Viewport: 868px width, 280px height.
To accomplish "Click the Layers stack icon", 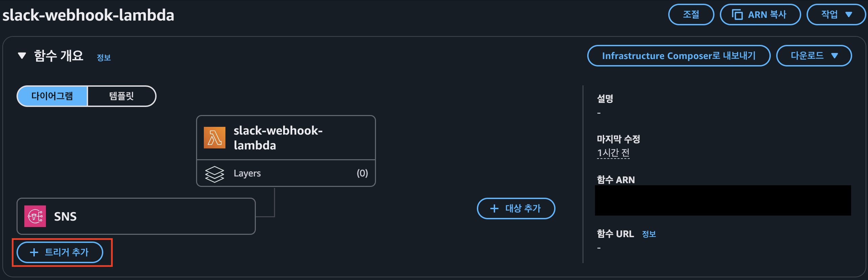I will (x=215, y=174).
